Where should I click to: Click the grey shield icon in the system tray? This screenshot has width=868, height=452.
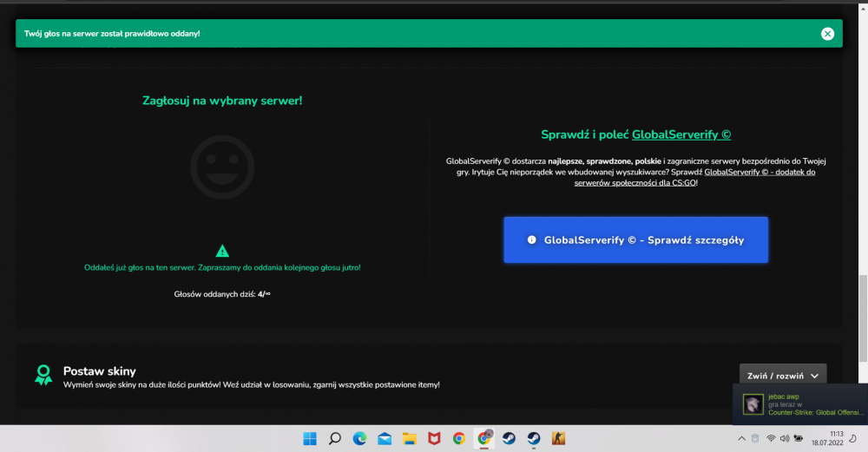(755, 439)
